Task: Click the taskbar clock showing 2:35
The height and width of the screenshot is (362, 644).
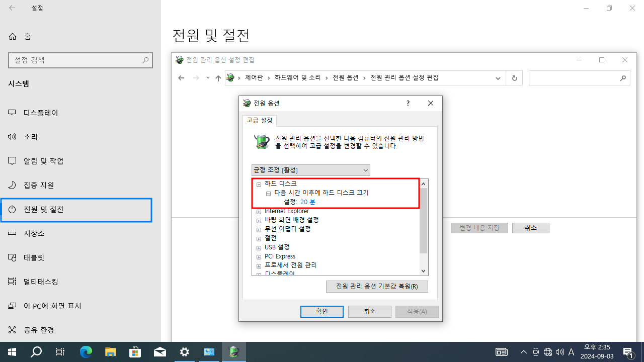Action: point(597,352)
